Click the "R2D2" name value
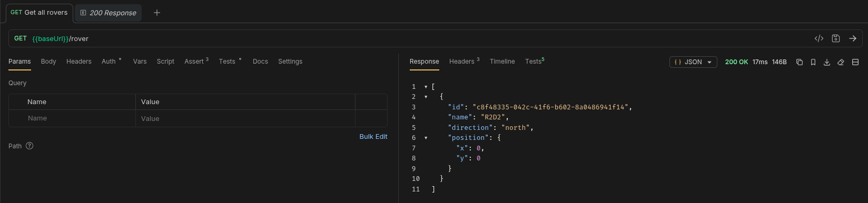868x203 pixels. 493,117
